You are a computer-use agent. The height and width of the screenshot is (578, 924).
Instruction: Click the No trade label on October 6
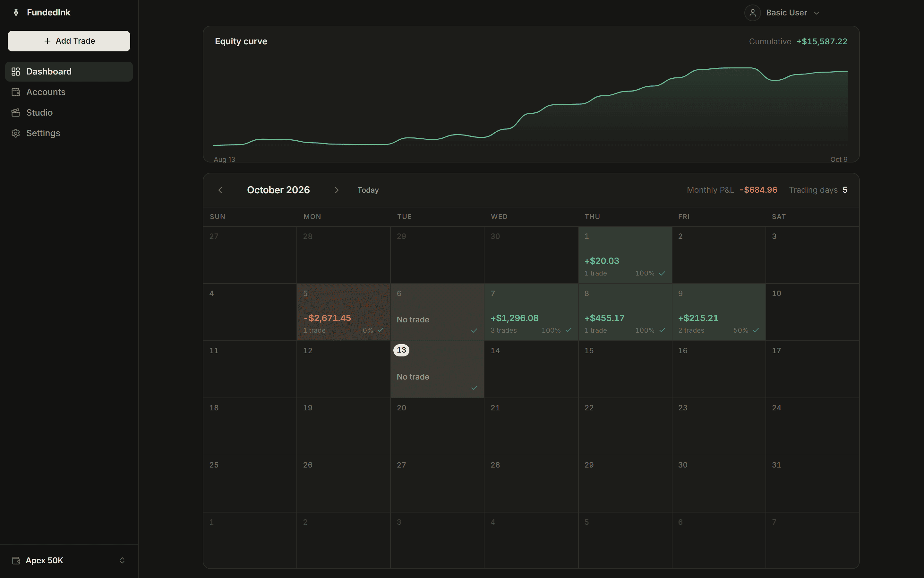coord(413,320)
